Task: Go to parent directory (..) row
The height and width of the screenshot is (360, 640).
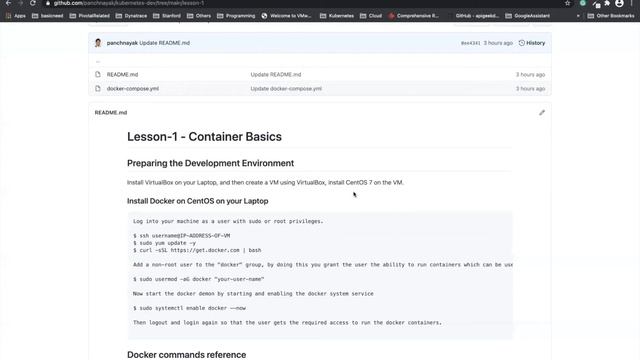Action: pyautogui.click(x=98, y=62)
